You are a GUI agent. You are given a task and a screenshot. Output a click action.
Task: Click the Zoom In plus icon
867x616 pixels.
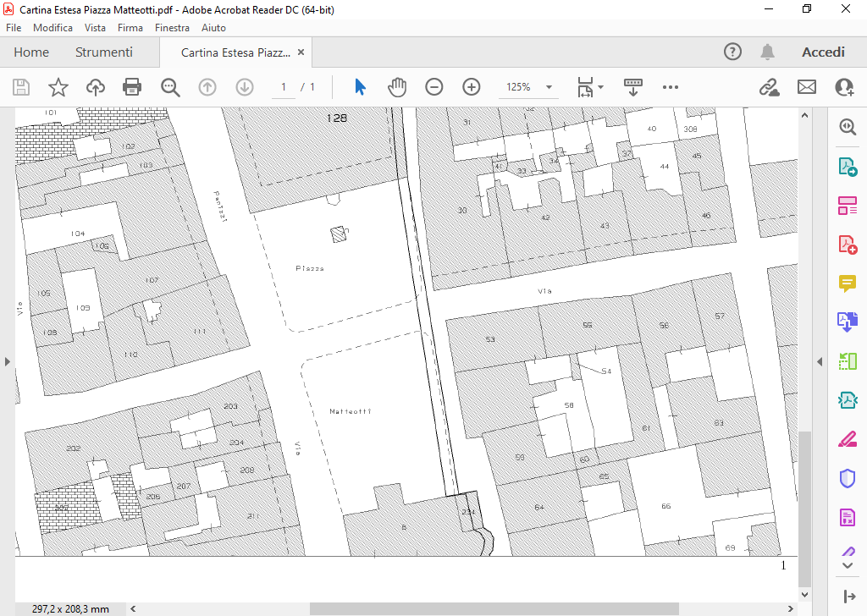tap(472, 87)
